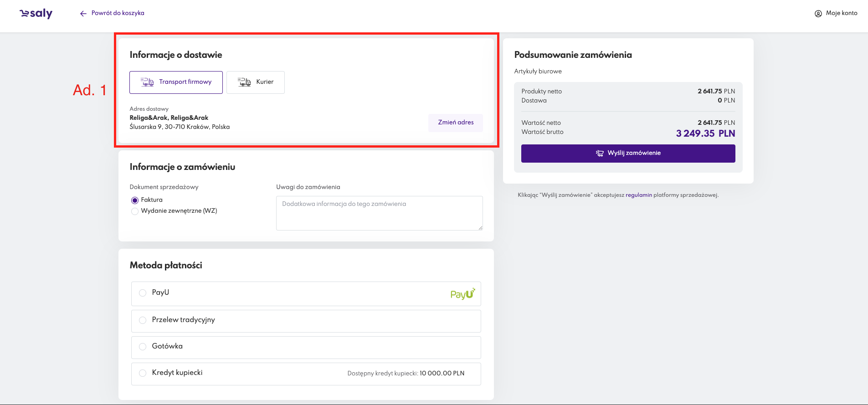The width and height of the screenshot is (868, 405).
Task: Click the cart icon in Wyślij zamówienie button
Action: click(600, 153)
